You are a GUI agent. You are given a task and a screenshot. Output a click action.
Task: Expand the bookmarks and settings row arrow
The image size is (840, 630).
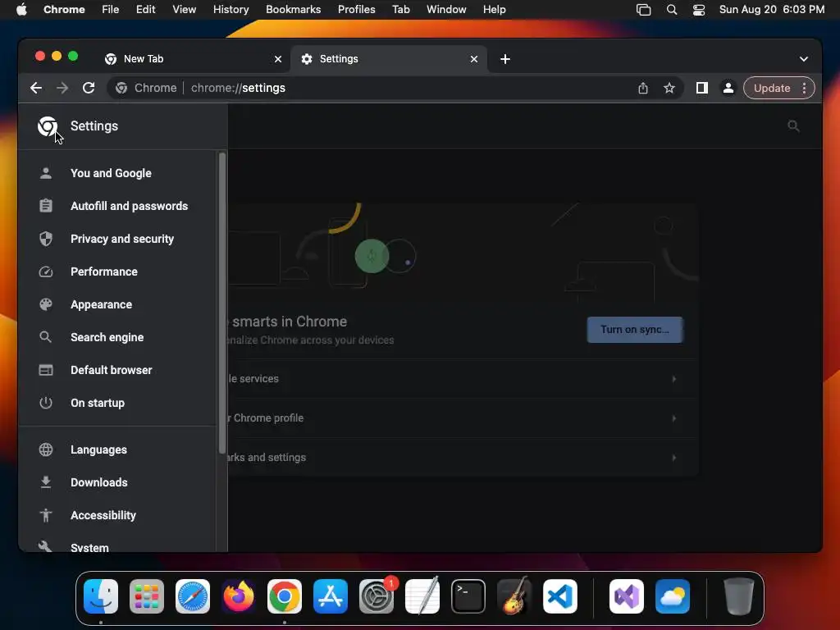coord(674,458)
